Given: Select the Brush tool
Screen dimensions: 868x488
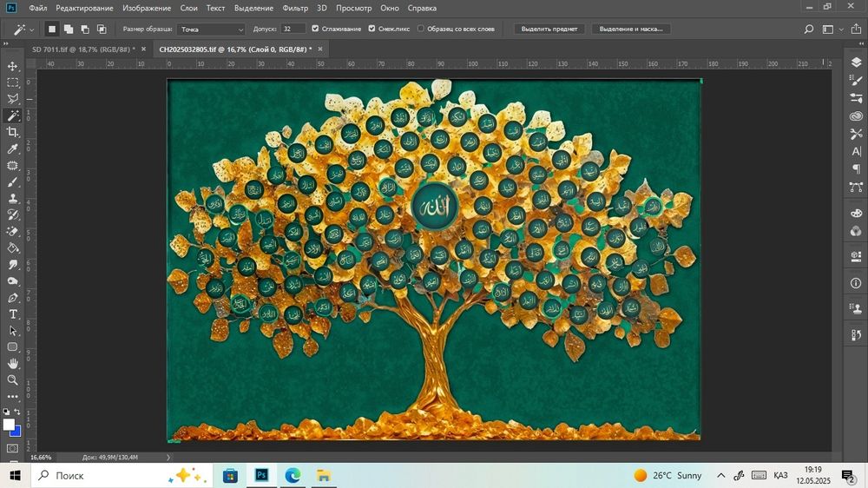Looking at the screenshot, I should pyautogui.click(x=12, y=181).
